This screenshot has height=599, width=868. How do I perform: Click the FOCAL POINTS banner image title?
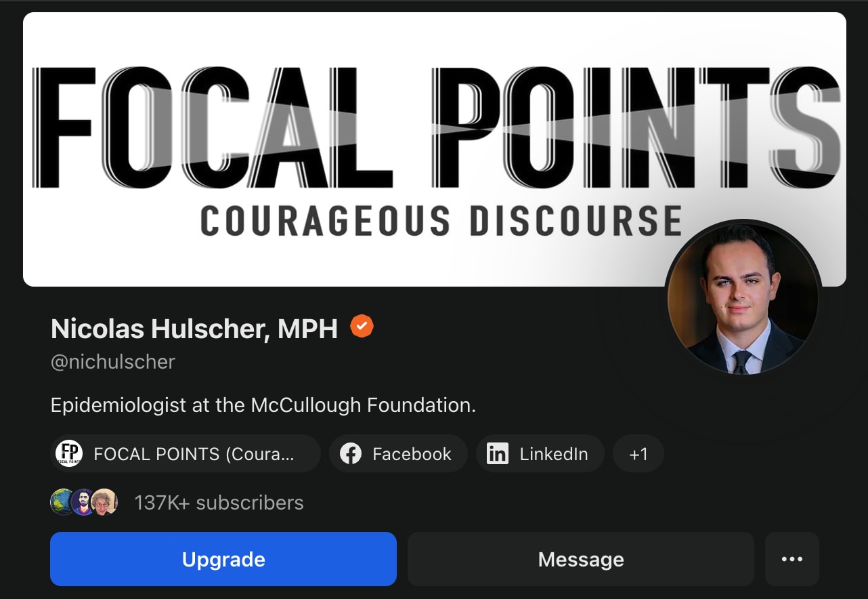click(x=437, y=128)
